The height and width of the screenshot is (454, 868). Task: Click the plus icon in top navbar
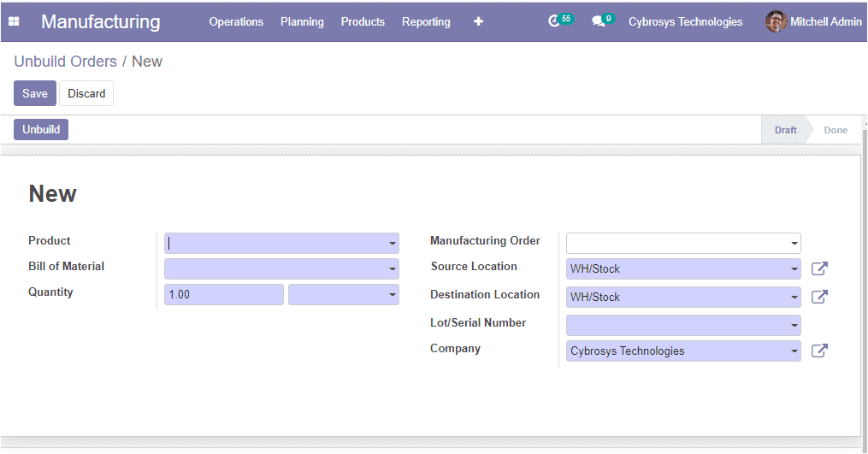[x=478, y=21]
